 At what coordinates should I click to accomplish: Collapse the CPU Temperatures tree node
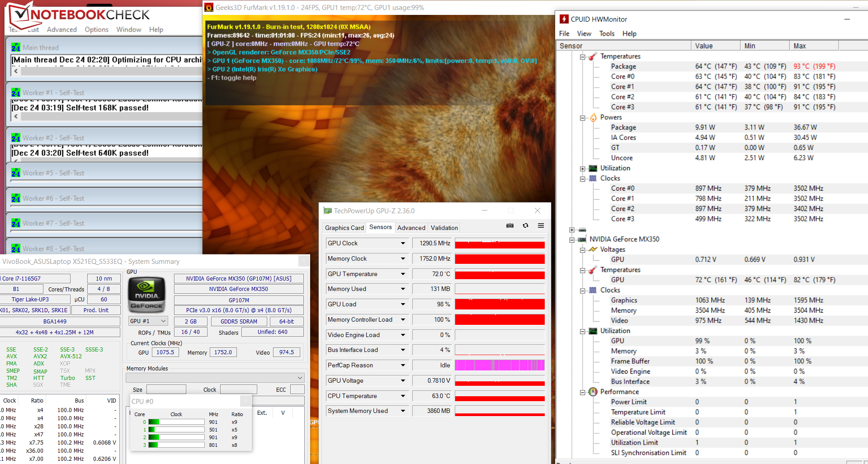[x=583, y=57]
